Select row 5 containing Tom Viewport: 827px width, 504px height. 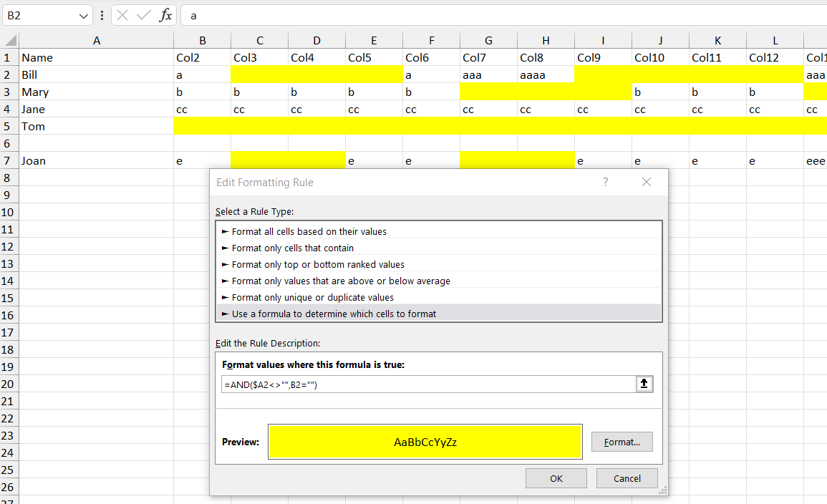tap(9, 126)
